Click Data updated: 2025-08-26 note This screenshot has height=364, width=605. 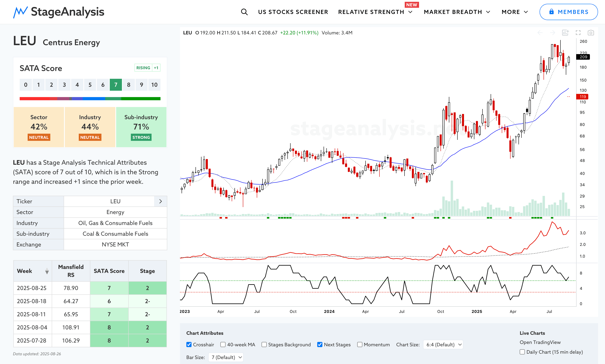(37, 354)
